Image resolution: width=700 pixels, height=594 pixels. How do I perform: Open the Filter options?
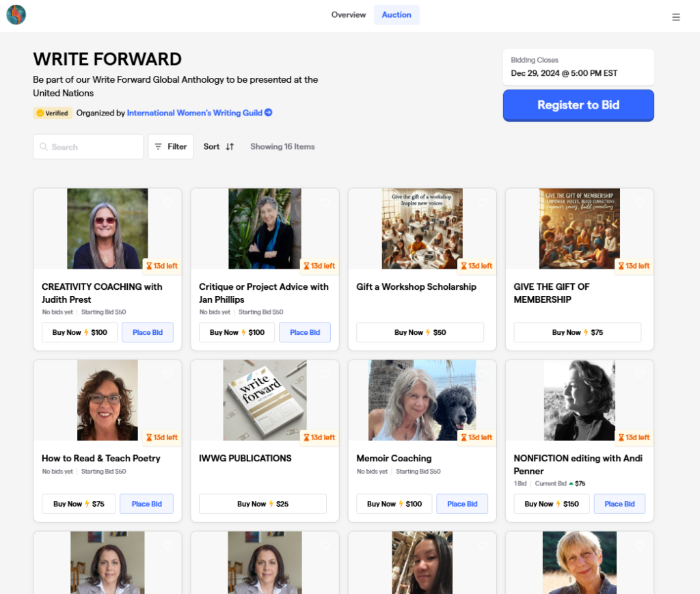coord(171,147)
